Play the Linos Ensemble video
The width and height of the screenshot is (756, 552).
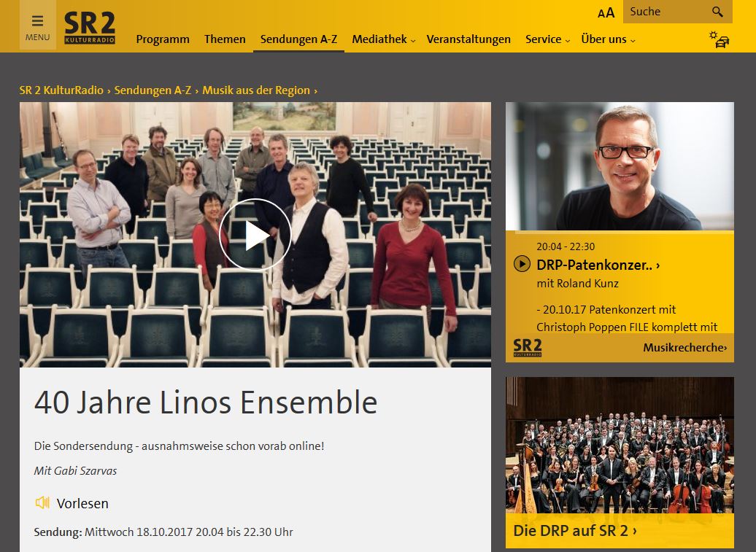(x=255, y=235)
